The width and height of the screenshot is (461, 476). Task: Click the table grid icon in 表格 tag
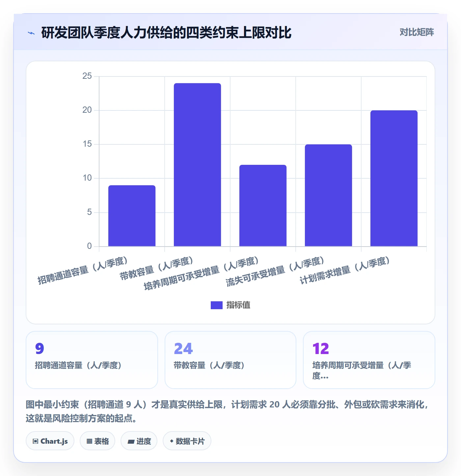[89, 441]
